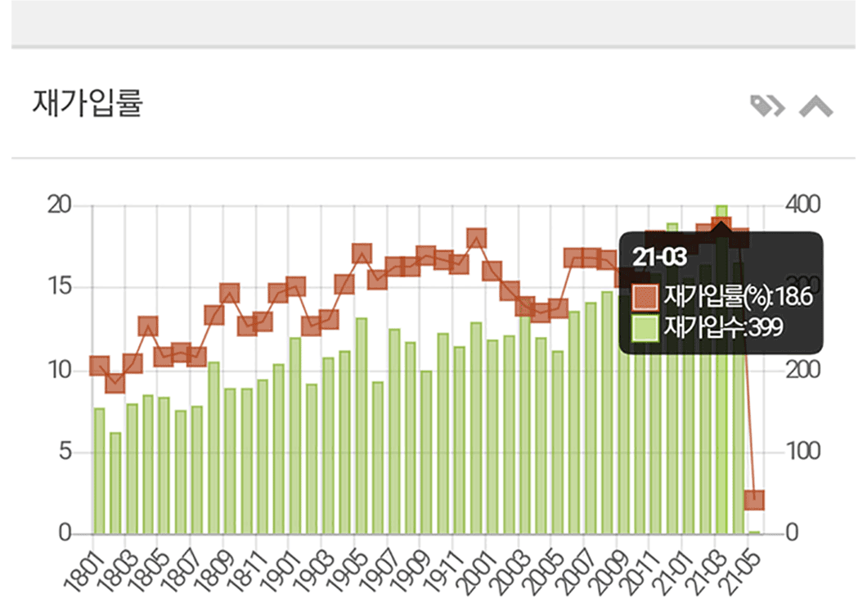Click the 20 left axis label
Image resolution: width=867 pixels, height=616 pixels.
[x=59, y=205]
